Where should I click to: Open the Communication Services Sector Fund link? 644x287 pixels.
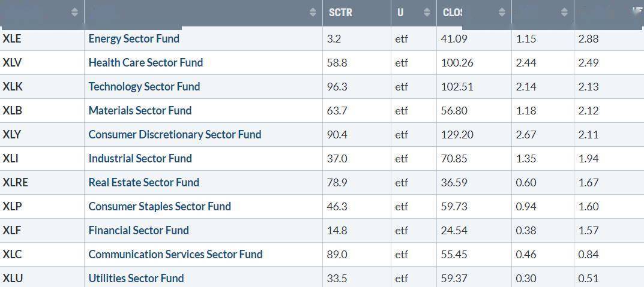tap(175, 254)
